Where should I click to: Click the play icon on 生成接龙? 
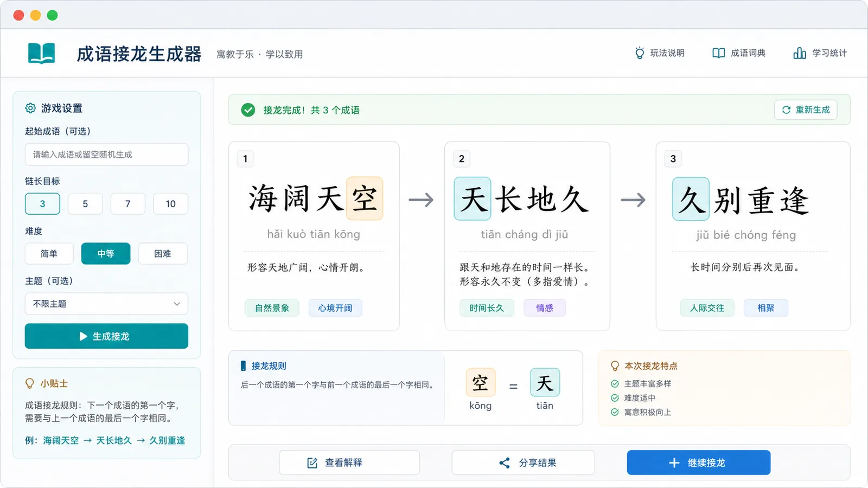click(x=83, y=336)
